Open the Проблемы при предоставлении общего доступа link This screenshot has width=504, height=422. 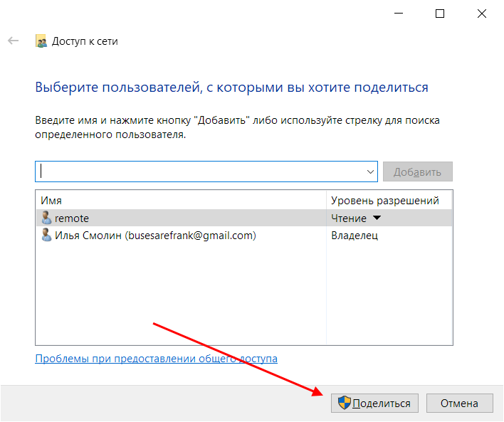pyautogui.click(x=156, y=359)
